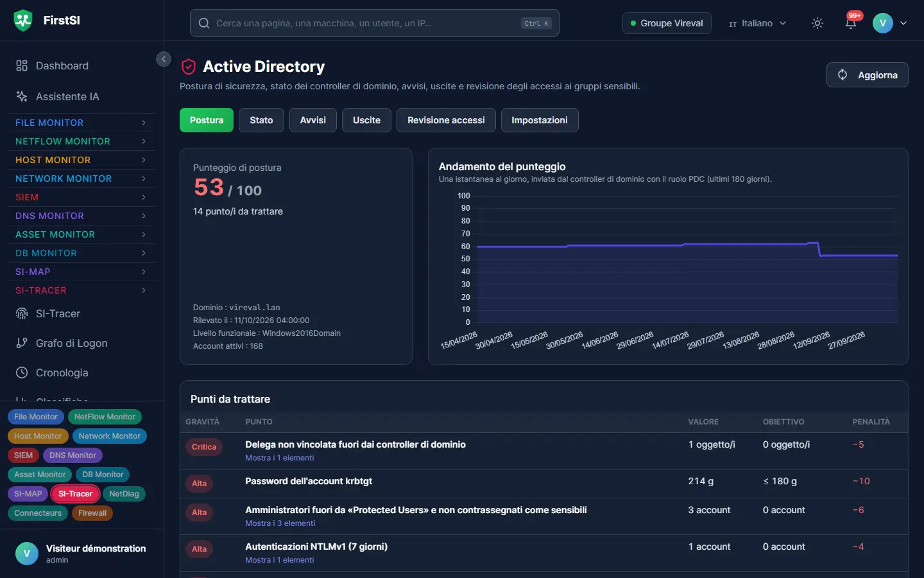Select the Postura tab
The image size is (924, 578).
tap(207, 120)
